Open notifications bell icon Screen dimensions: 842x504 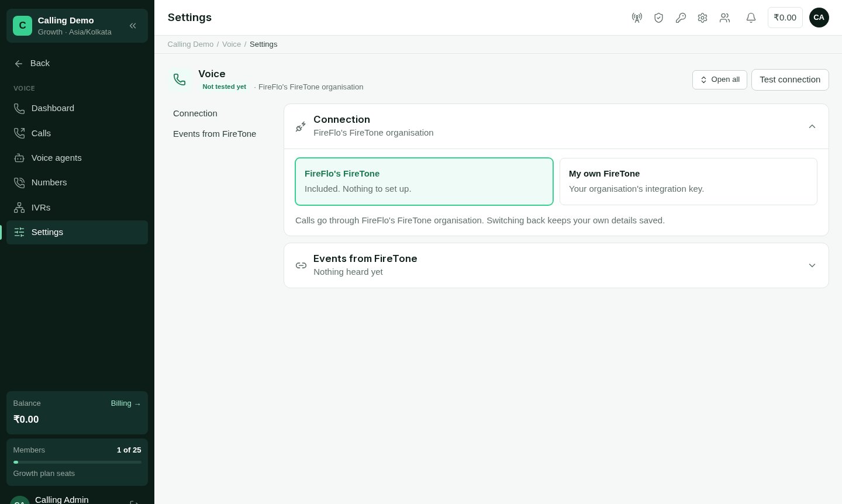[751, 18]
